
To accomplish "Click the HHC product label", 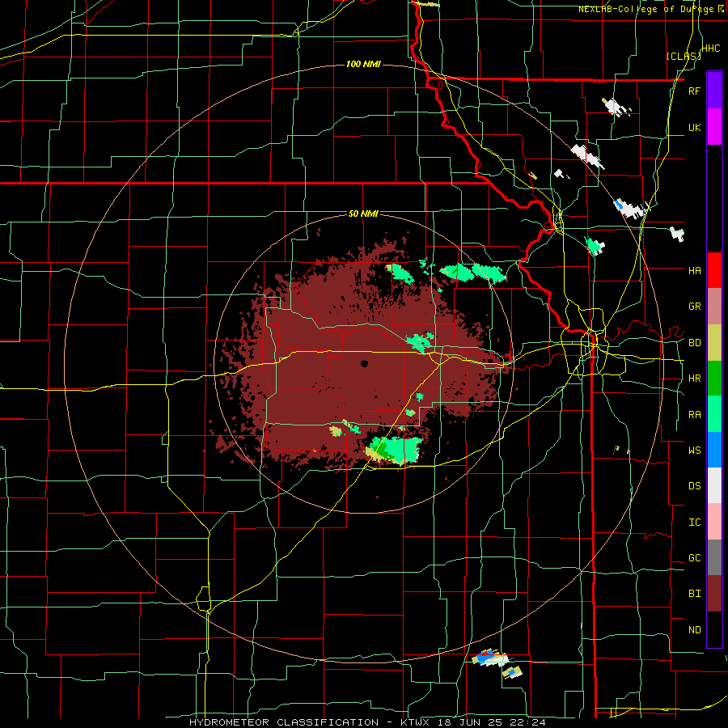I will (710, 49).
